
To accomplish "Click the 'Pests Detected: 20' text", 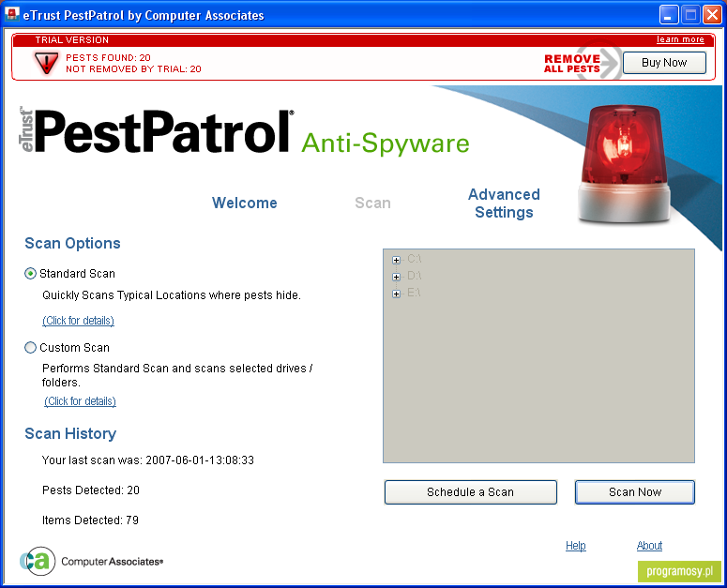I will [91, 490].
